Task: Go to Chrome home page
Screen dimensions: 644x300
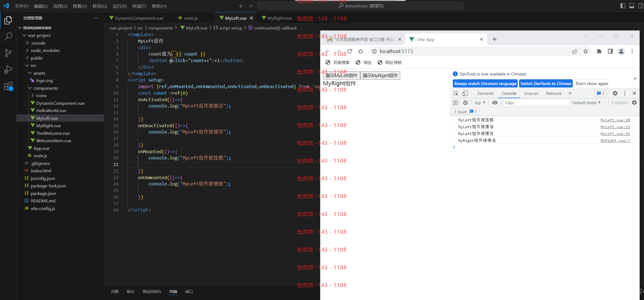Action: (360, 51)
